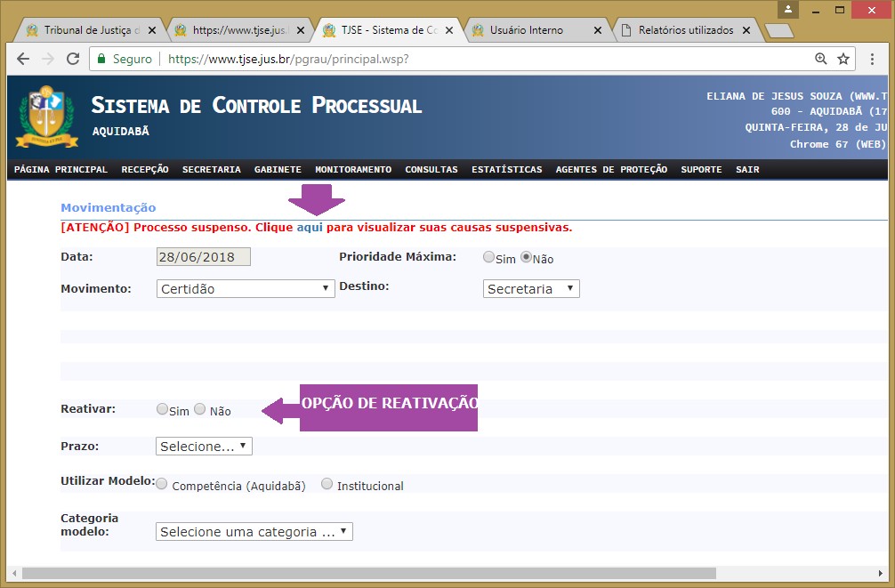Viewport: 895px width, 588px height.
Task: Choose Institucional model radio button
Action: tap(327, 484)
